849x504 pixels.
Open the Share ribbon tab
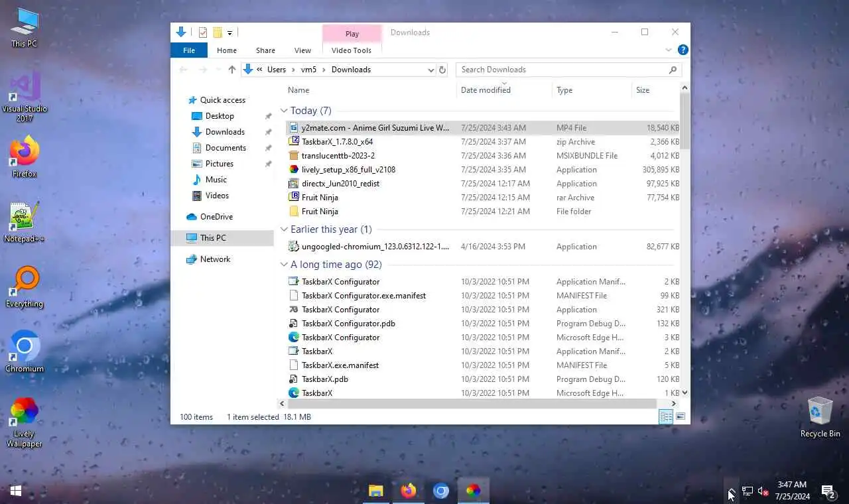[265, 50]
